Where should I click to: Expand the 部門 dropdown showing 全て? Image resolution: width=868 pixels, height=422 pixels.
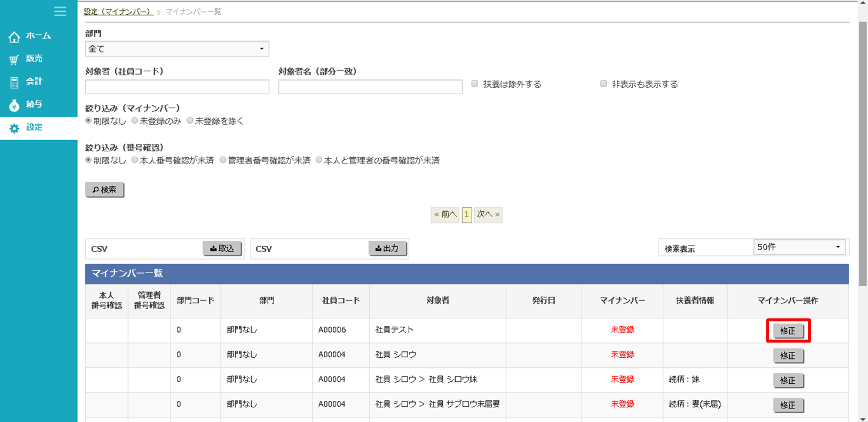click(x=177, y=49)
